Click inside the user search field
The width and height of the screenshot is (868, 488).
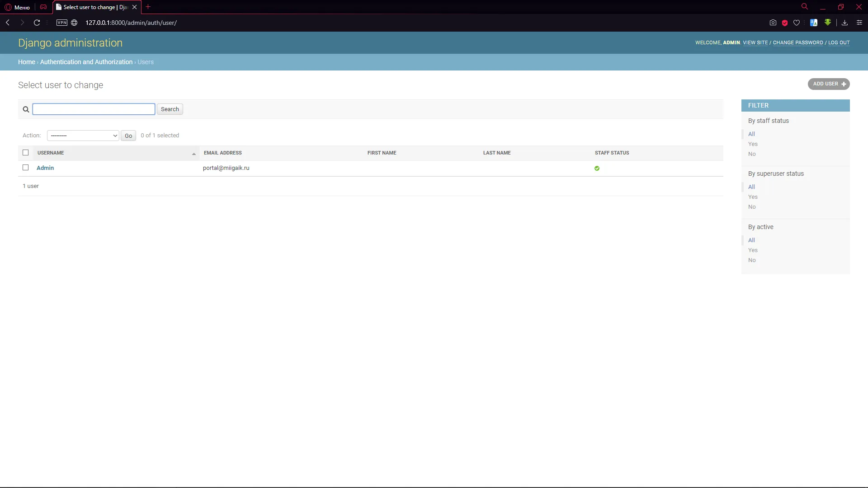pos(94,109)
